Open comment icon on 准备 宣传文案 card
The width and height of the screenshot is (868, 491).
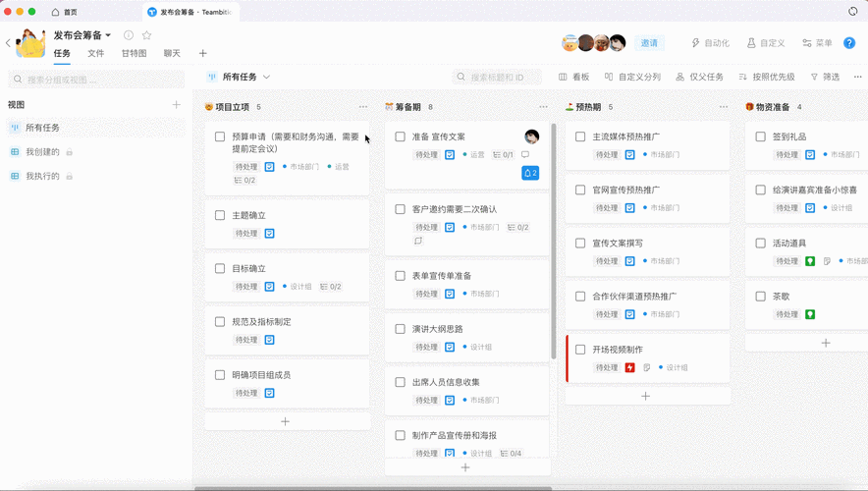525,155
